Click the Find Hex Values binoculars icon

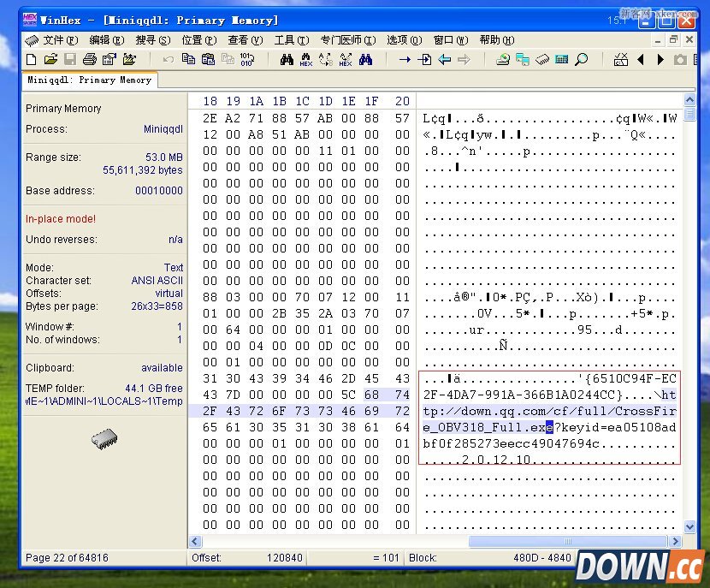tap(306, 59)
